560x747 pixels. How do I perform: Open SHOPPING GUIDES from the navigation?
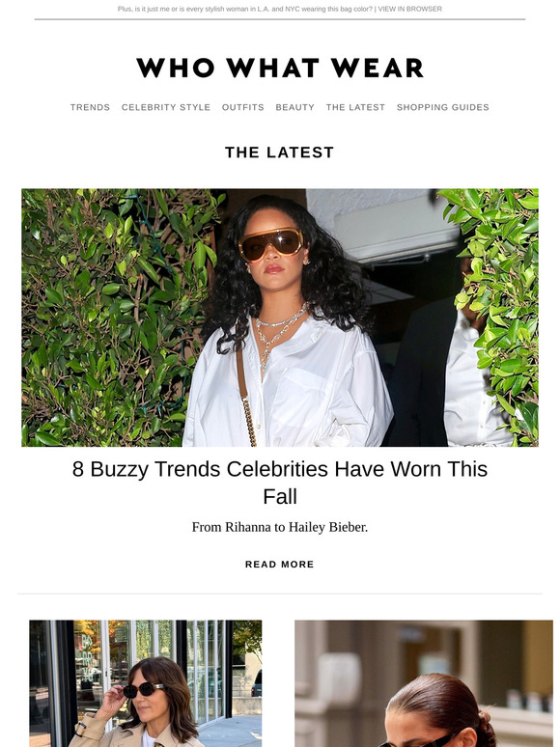coord(443,107)
